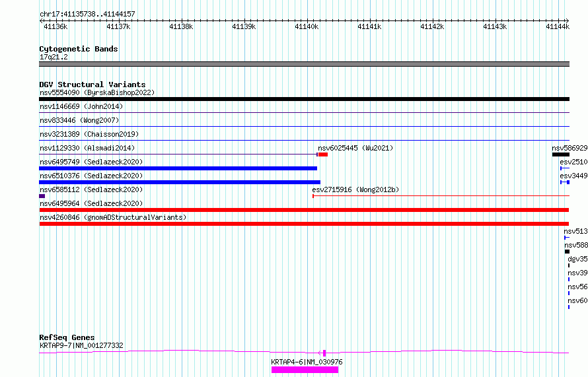Open variant nsv6025445 (Wu2021) label
This screenshot has width=588, height=377.
(x=355, y=148)
